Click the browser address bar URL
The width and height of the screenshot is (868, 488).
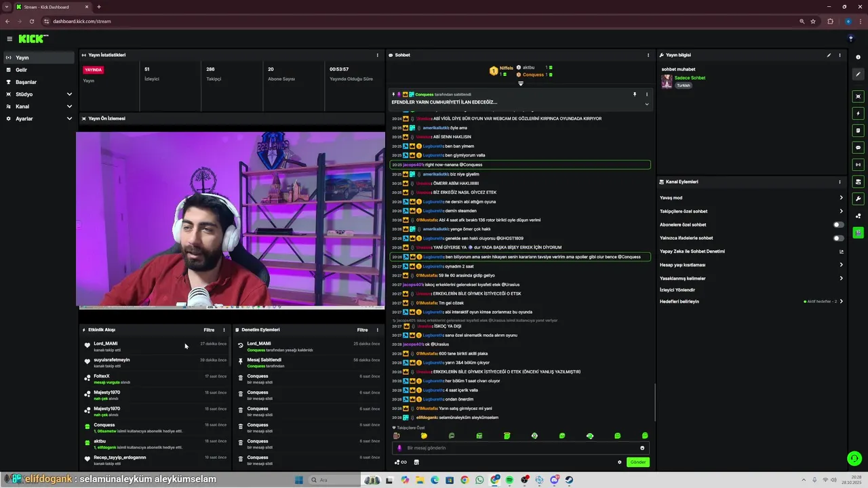pyautogui.click(x=82, y=21)
